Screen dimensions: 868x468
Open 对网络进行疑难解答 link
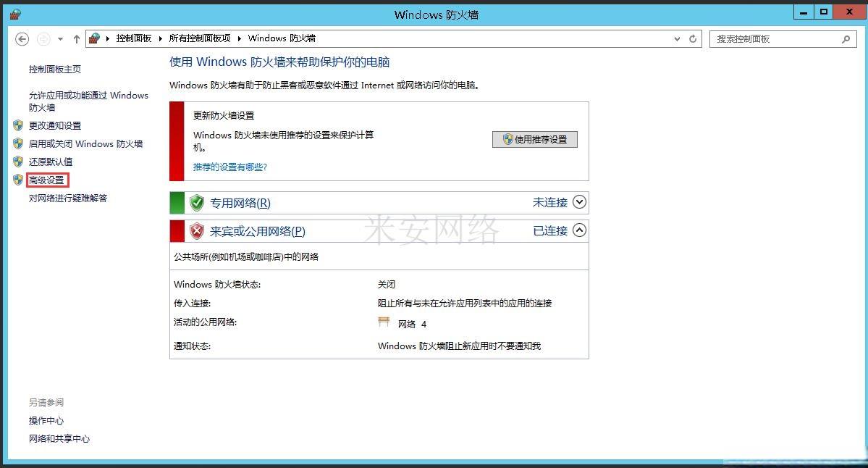(68, 199)
